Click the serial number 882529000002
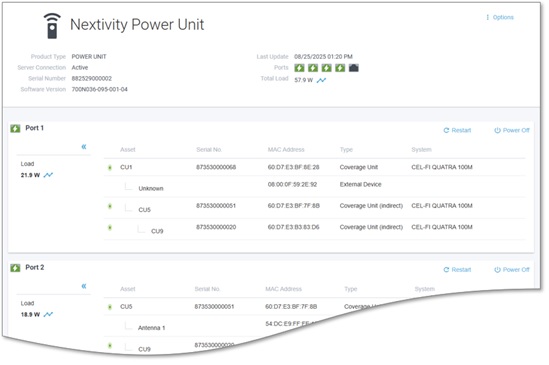 coord(92,78)
